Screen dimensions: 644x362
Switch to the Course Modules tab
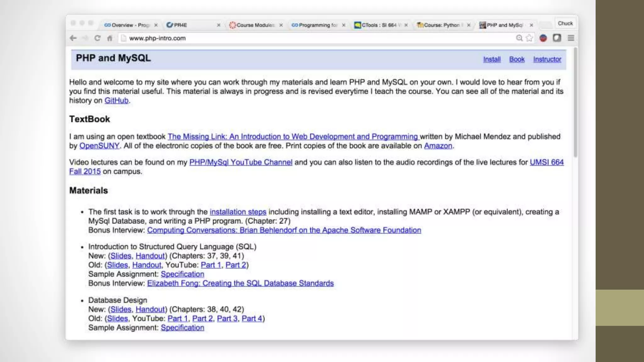coord(255,25)
